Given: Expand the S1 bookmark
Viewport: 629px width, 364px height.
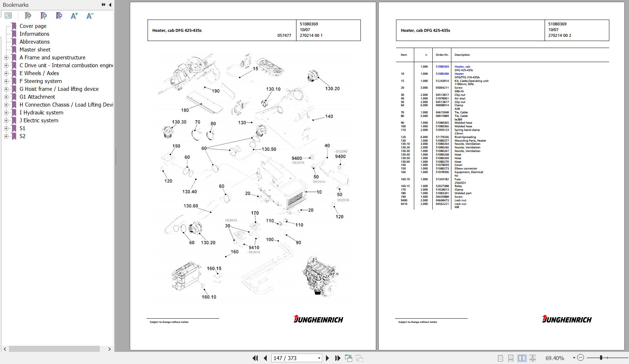Looking at the screenshot, I should point(6,128).
